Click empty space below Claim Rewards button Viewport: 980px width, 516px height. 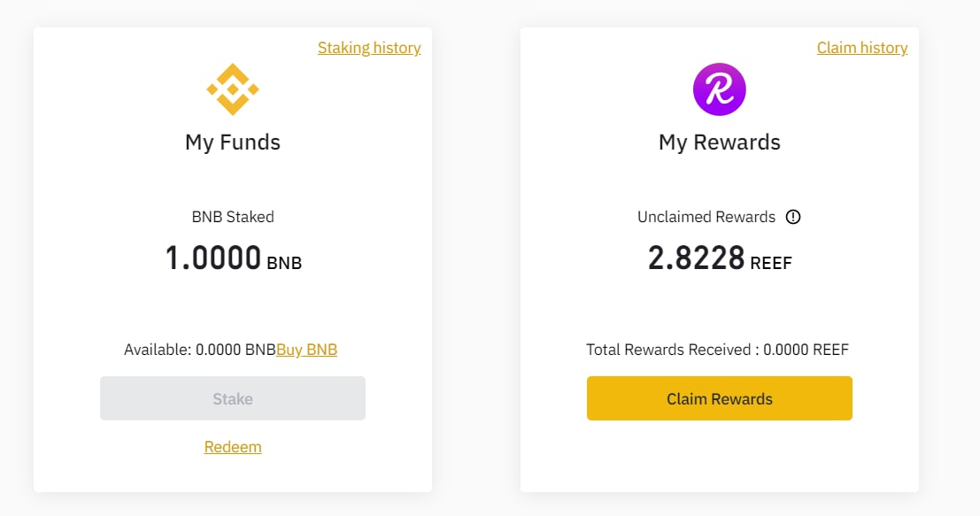point(720,456)
